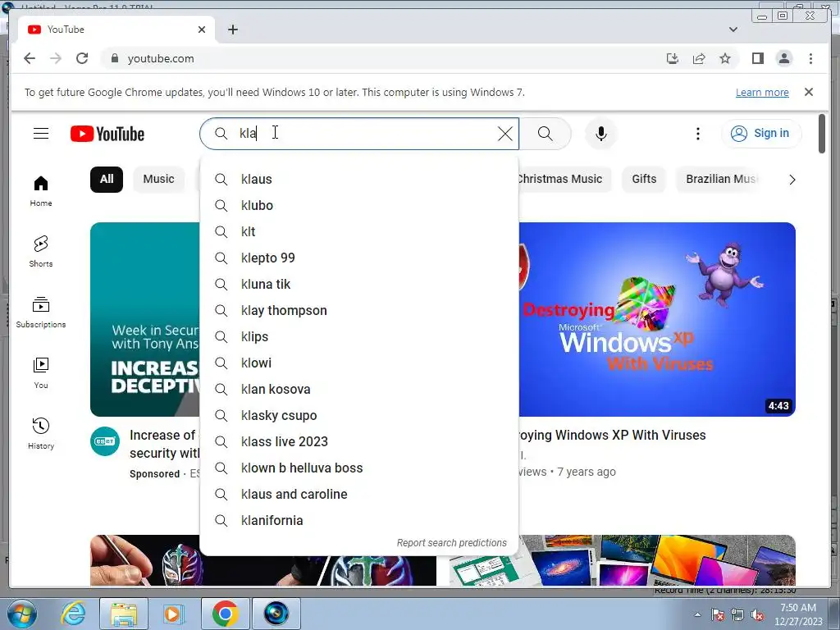
Task: Choose suggestion 'klepto 99'
Action: (x=359, y=258)
